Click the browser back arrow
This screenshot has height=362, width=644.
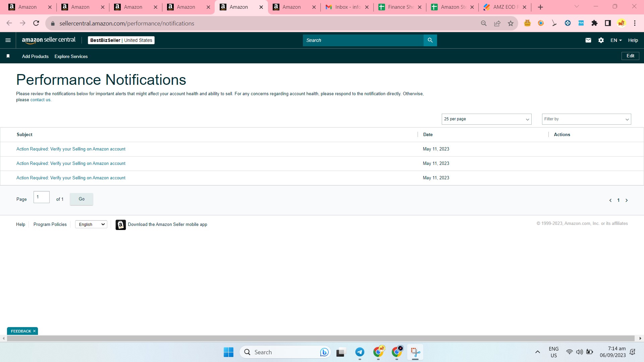pos(9,23)
